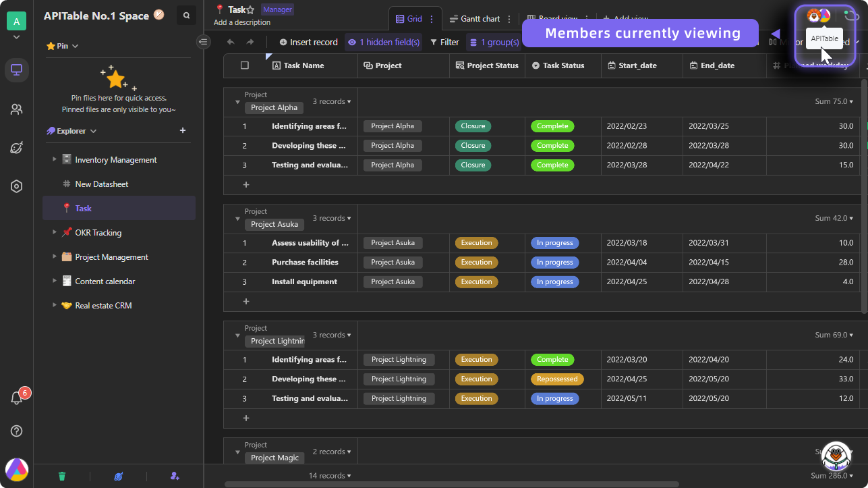Expand the Project Management folder
This screenshot has height=488, width=868.
click(x=55, y=256)
